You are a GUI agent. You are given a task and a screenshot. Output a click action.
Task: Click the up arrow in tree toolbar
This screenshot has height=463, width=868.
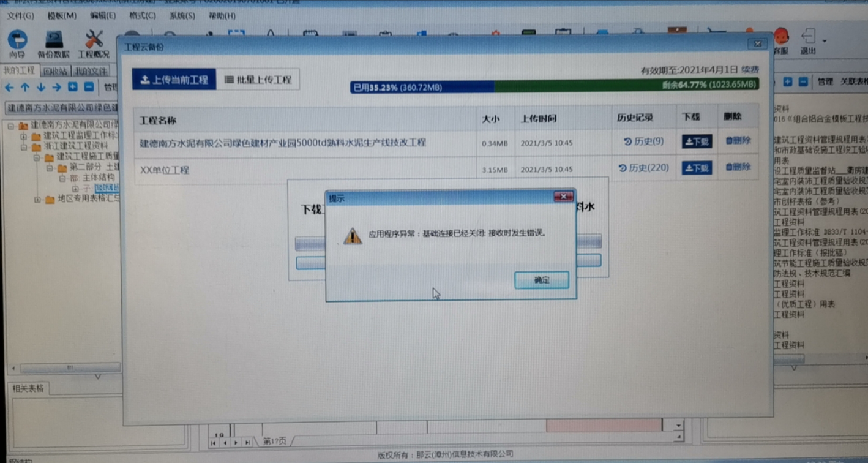(25, 88)
